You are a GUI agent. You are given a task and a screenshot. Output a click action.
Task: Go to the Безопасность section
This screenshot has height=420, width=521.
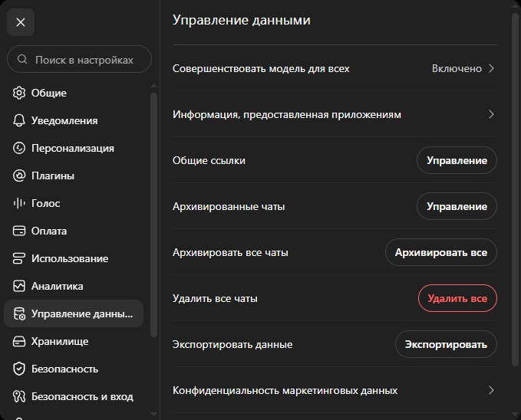coord(74,369)
